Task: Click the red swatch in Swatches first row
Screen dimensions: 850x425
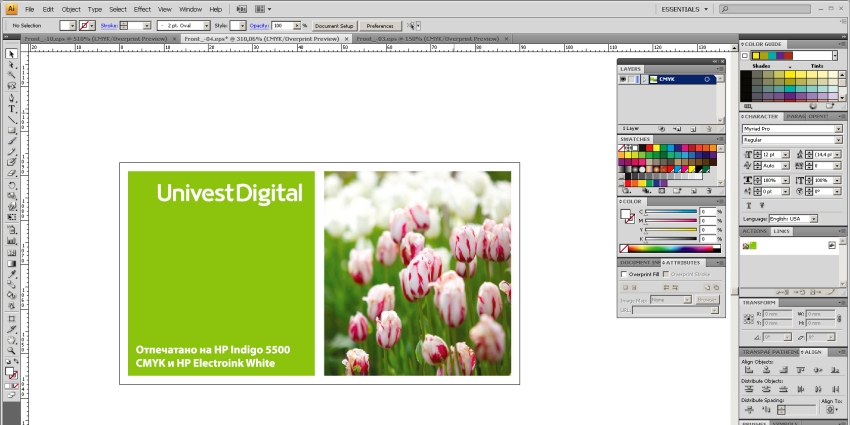Action: click(649, 148)
